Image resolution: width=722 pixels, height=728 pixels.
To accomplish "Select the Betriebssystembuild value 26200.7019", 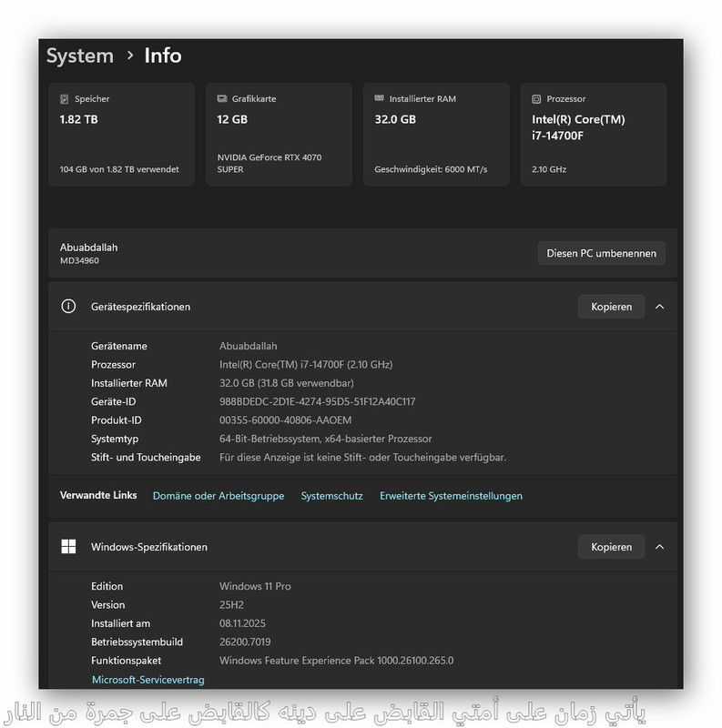I will pyautogui.click(x=245, y=642).
